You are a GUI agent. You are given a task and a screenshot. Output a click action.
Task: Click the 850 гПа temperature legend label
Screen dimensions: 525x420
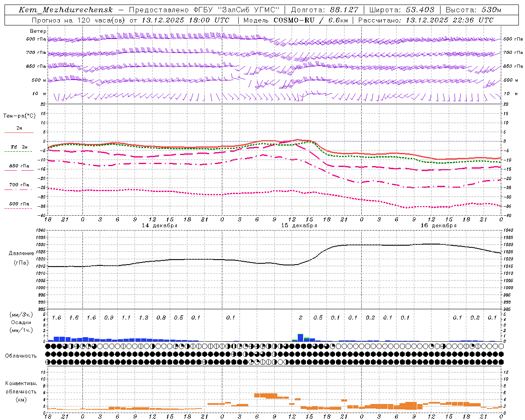19,166
